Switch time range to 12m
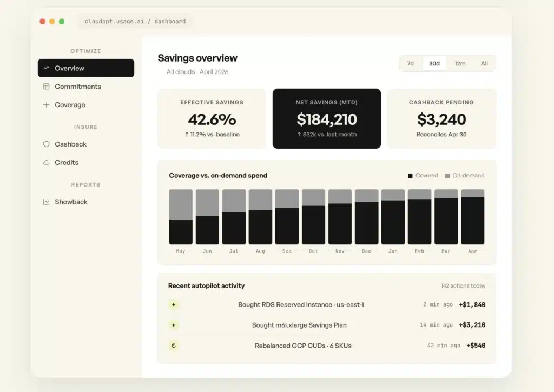The height and width of the screenshot is (392, 554). (460, 64)
